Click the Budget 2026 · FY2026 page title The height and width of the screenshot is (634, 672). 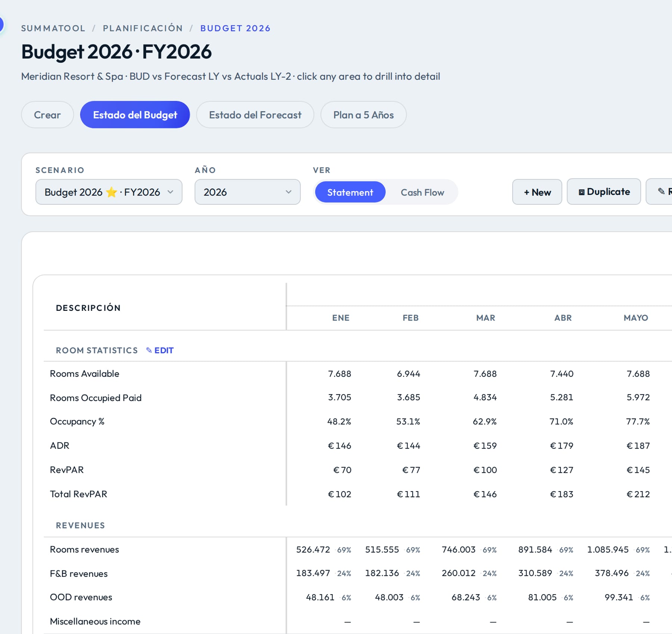[x=116, y=51]
